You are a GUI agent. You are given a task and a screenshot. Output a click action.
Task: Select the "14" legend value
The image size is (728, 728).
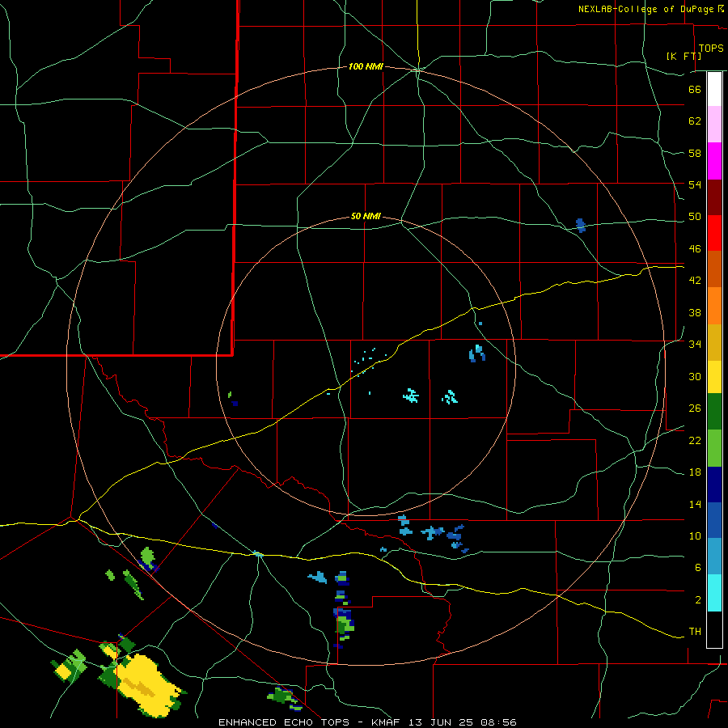pos(695,504)
